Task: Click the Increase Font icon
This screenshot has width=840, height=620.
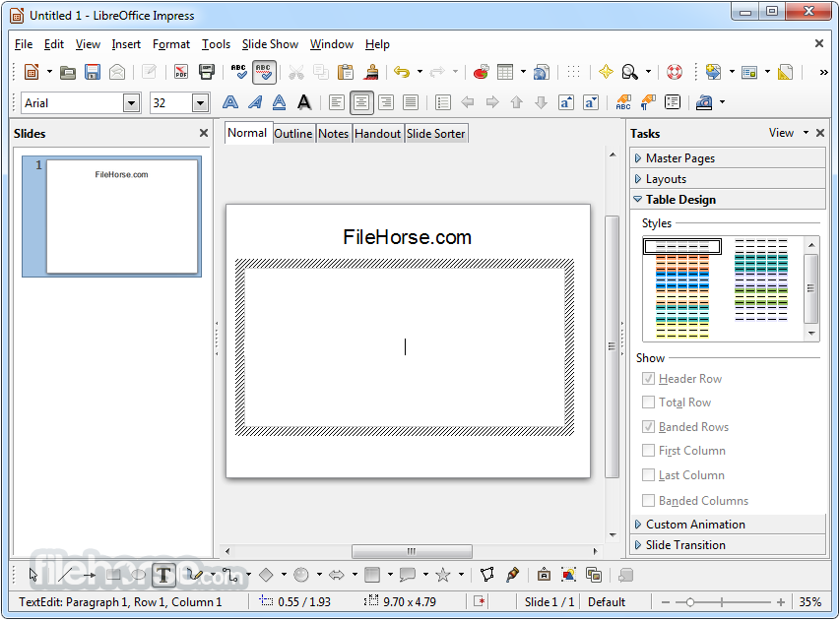Action: [566, 102]
